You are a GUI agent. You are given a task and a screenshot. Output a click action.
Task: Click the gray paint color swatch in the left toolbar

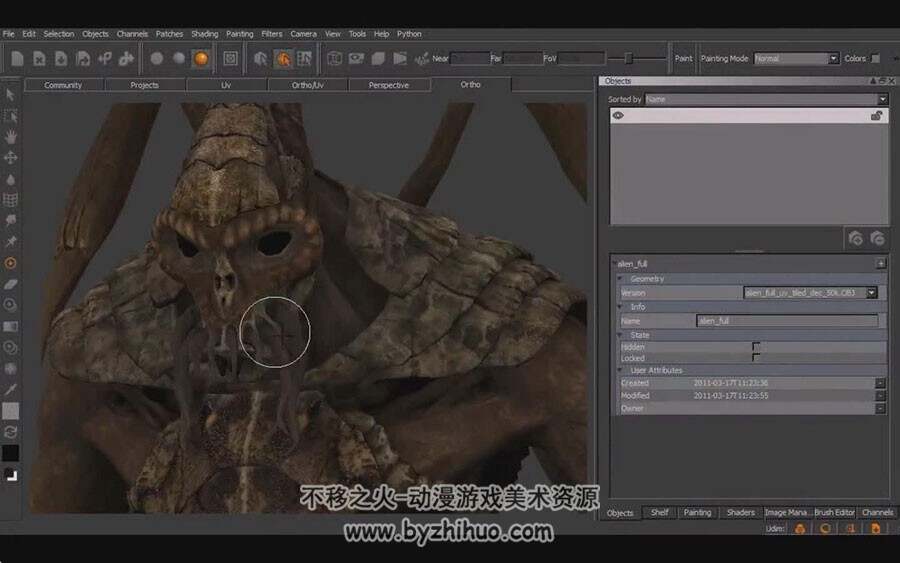tap(10, 410)
